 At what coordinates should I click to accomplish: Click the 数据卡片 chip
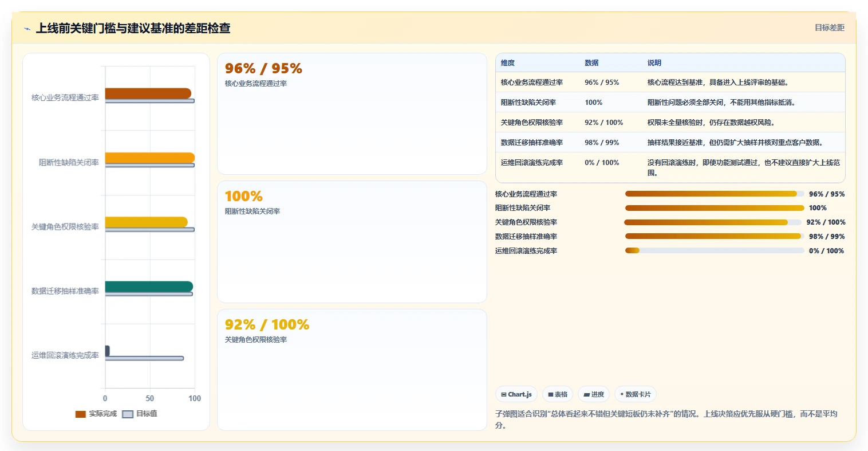636,394
